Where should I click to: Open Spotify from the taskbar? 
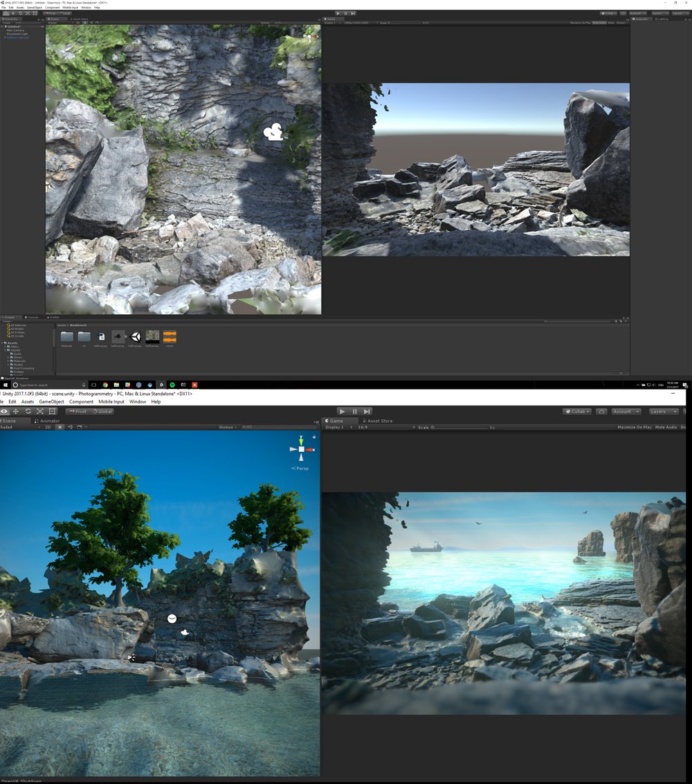(172, 385)
